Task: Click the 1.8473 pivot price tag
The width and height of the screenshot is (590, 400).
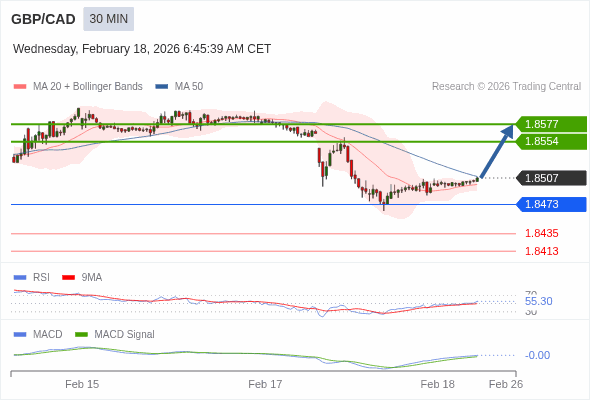Action: tap(552, 204)
